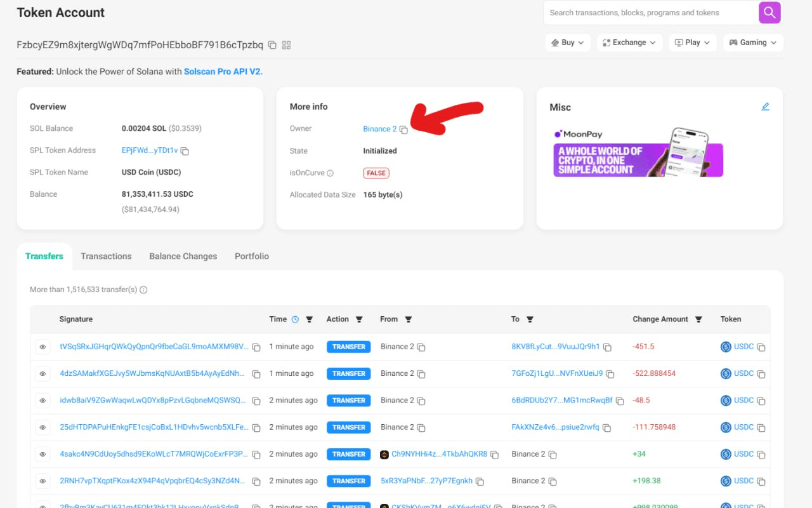Toggle eye view for 4dzSAMakfXGE transaction
This screenshot has height=508, width=812.
coord(43,374)
